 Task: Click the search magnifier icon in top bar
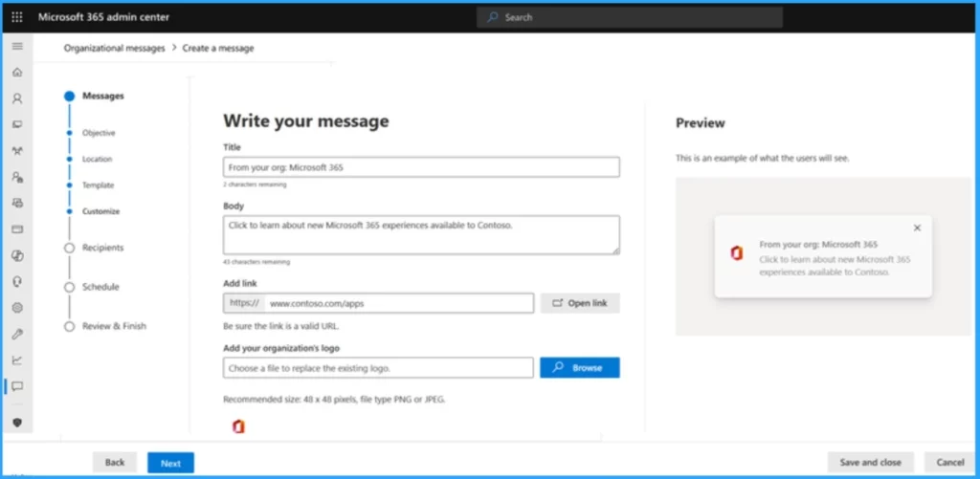[493, 17]
